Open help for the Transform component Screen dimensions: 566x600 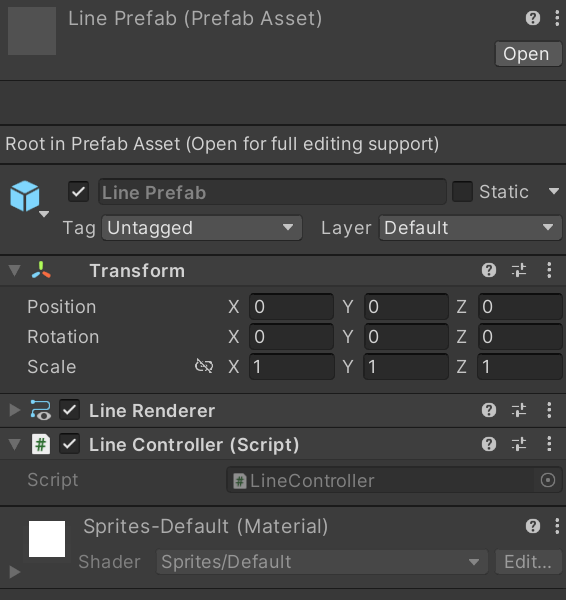tap(489, 271)
